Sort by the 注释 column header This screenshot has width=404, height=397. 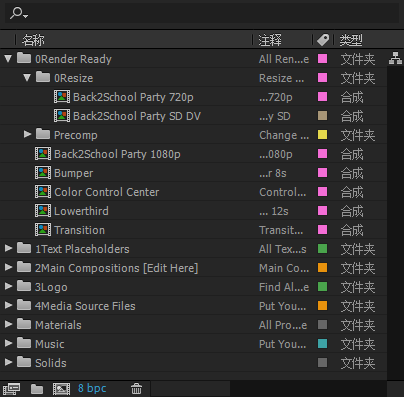[270, 40]
